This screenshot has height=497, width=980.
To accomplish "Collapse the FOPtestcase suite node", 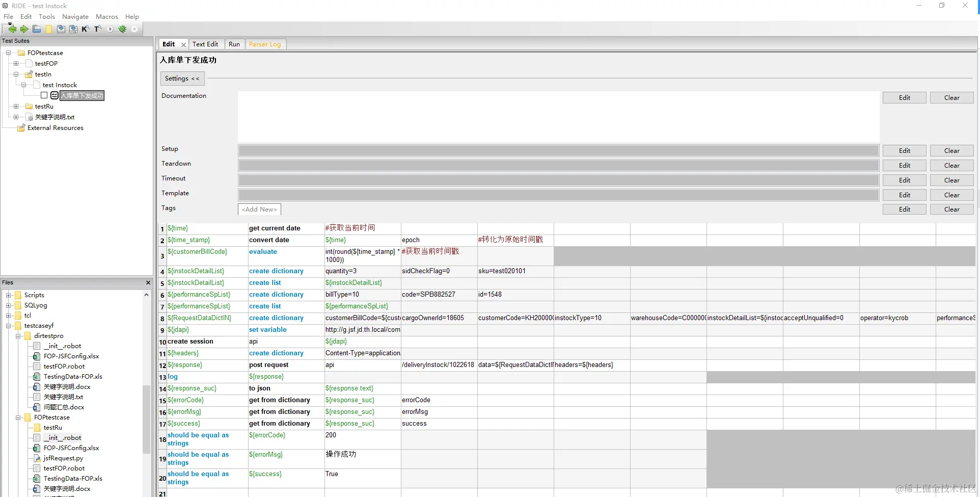I will [8, 53].
